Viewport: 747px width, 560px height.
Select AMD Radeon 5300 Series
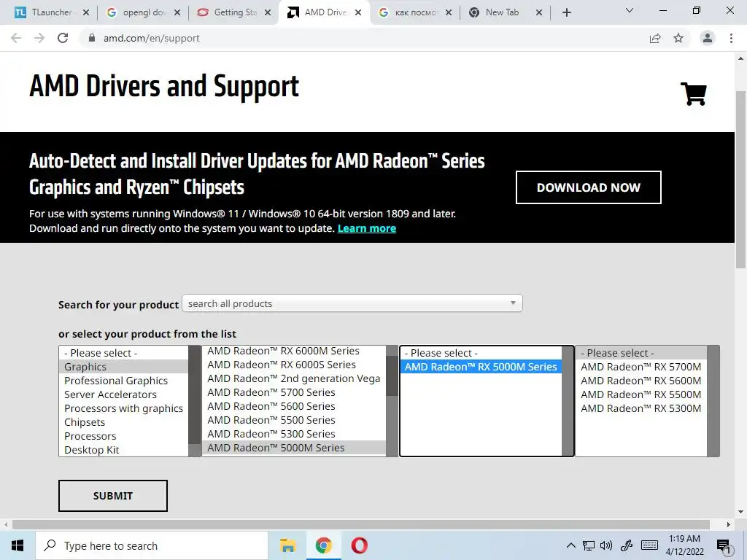294,434
